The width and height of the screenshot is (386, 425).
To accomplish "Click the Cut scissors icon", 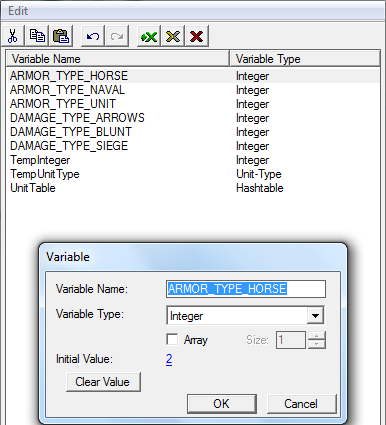I will [13, 36].
